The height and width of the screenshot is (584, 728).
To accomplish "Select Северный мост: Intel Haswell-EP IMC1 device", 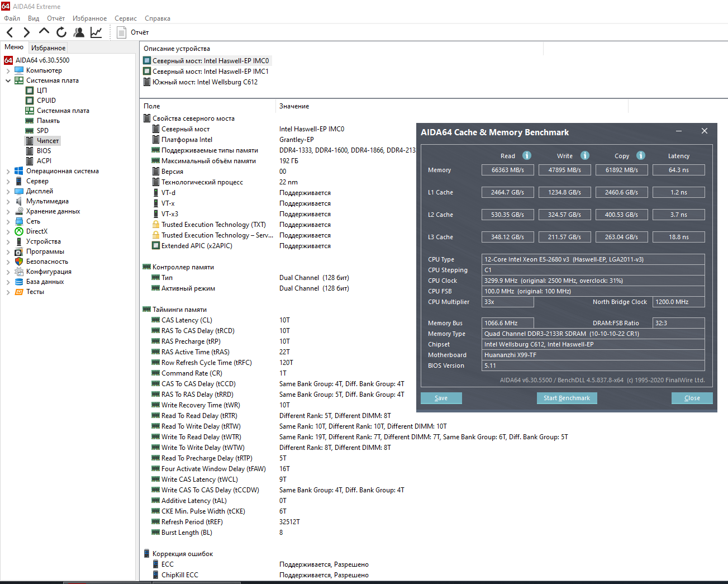I will [x=211, y=72].
